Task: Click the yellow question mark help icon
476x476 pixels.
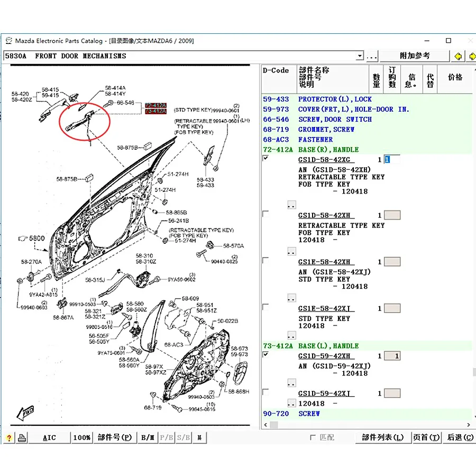Action: tap(9, 438)
